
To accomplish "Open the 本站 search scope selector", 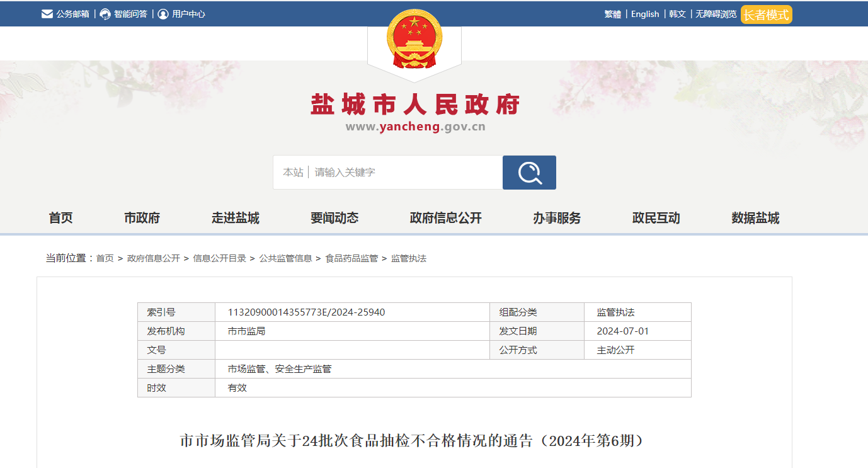I will point(293,172).
